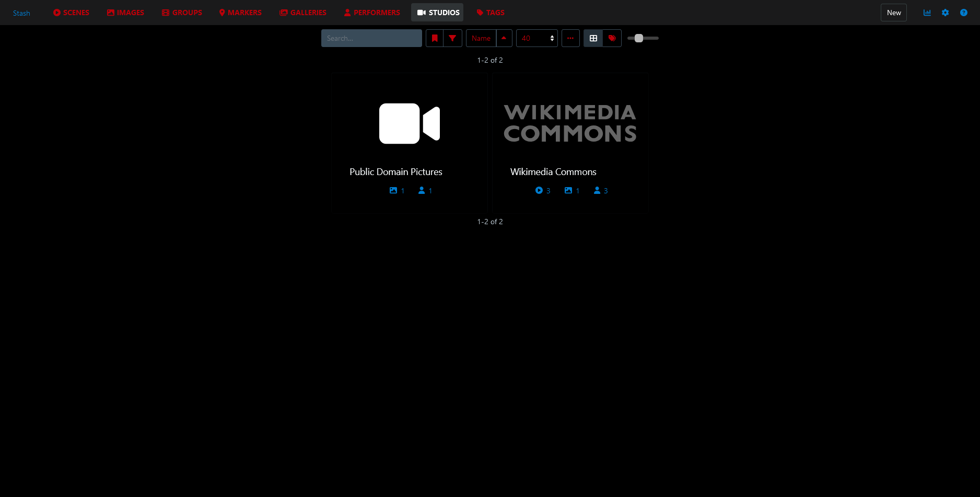View images count of Public Domain Pictures
The image size is (980, 497).
[397, 191]
